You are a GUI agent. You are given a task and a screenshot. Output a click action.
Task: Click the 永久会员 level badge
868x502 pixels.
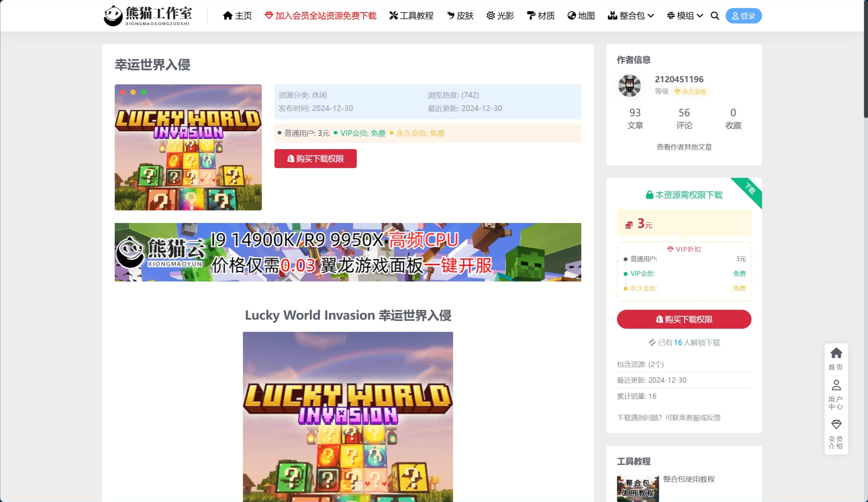(x=690, y=92)
